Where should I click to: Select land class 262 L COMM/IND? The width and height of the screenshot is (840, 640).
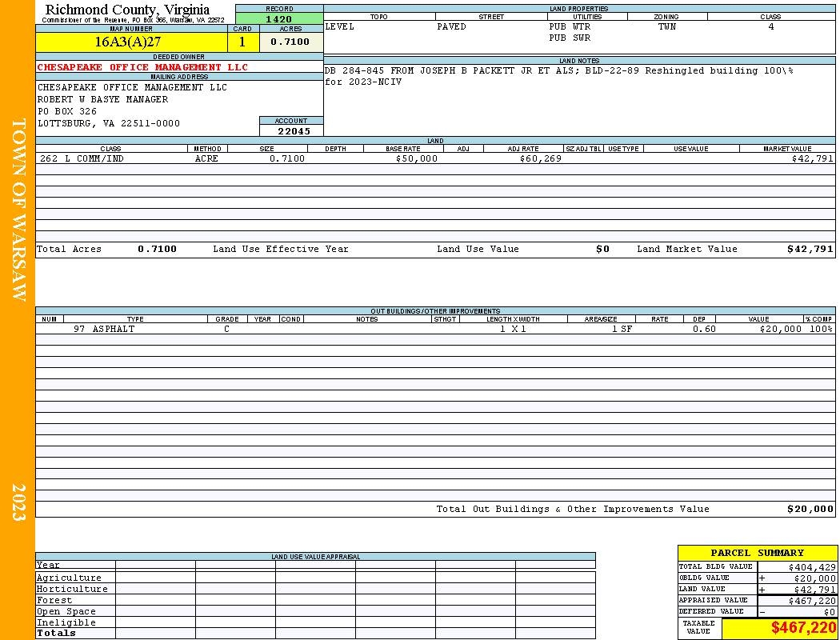[80, 158]
